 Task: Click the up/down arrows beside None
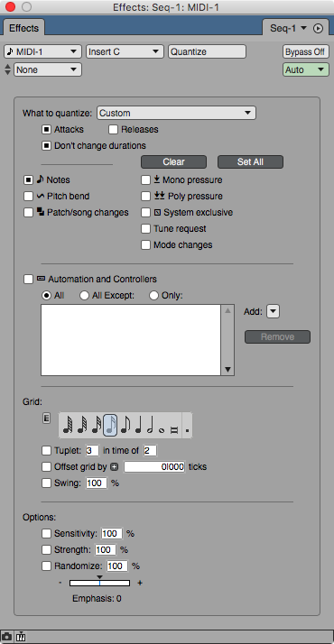click(8, 69)
